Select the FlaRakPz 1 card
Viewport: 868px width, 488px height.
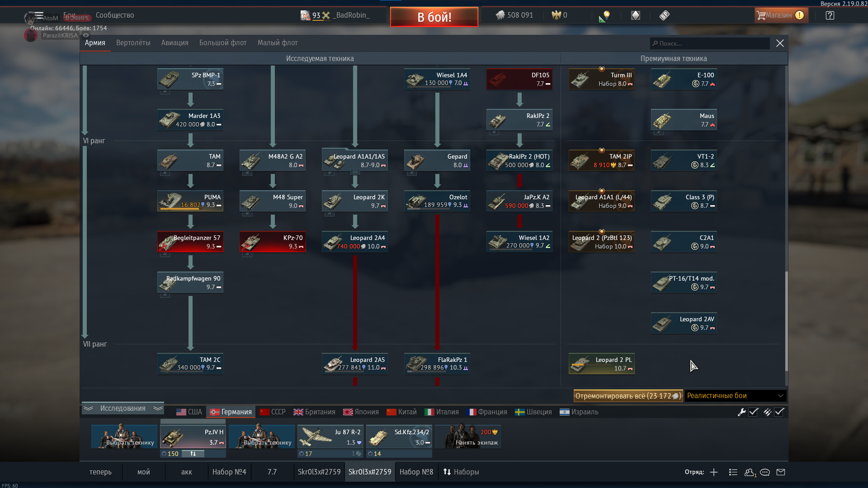437,364
